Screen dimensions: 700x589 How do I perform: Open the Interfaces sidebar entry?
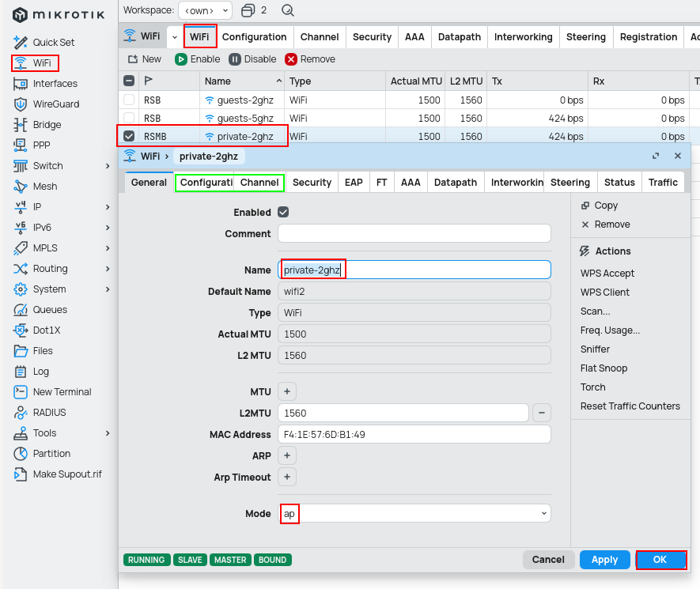[45, 84]
